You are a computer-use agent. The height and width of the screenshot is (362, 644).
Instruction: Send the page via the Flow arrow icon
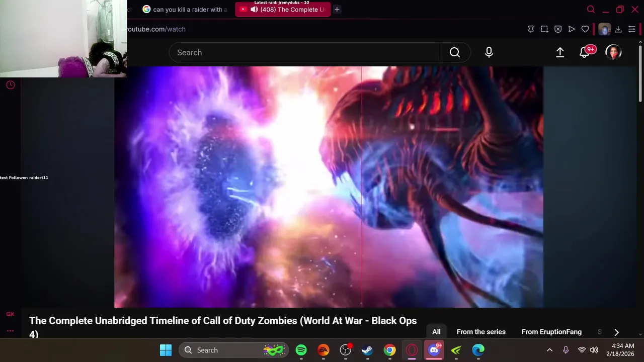coord(572,29)
